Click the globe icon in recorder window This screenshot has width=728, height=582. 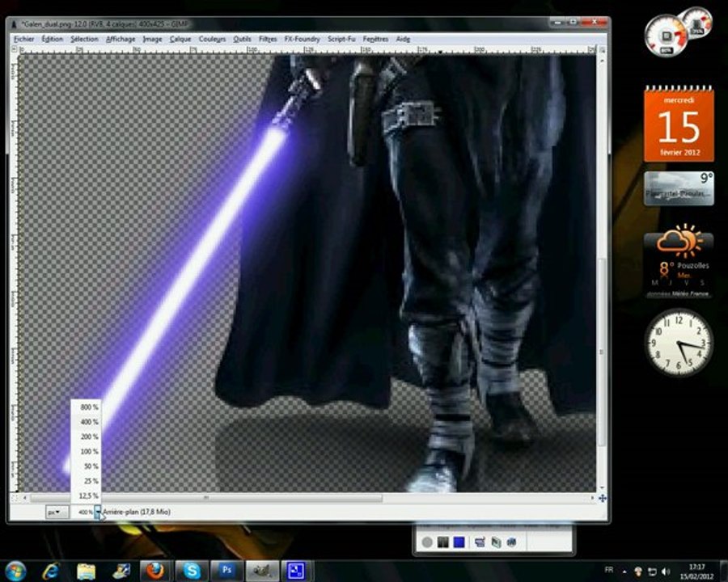pos(512,542)
